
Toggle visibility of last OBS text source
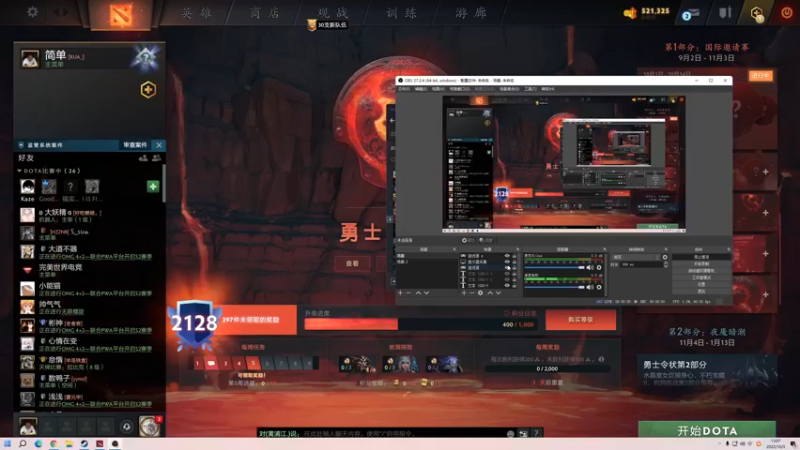coord(507,285)
